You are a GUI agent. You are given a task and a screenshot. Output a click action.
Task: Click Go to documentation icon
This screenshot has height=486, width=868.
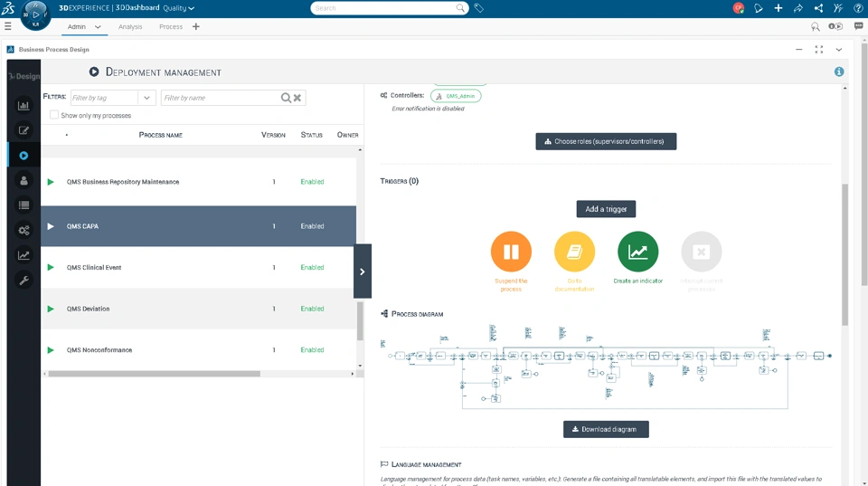pos(575,252)
